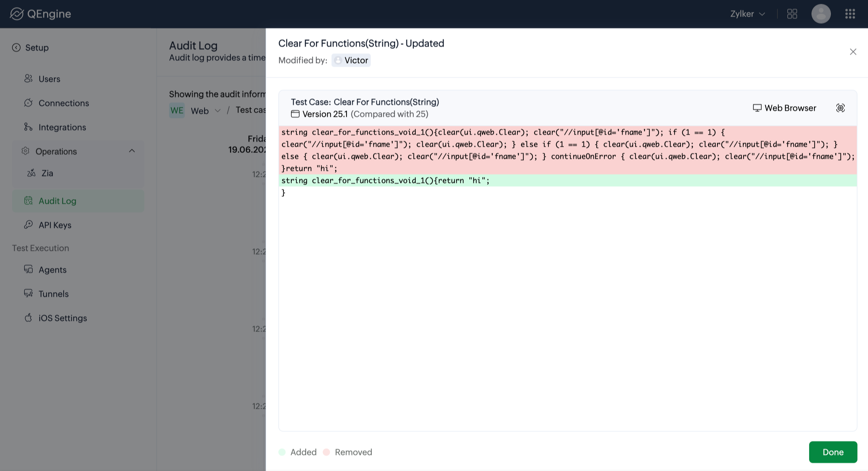The height and width of the screenshot is (471, 868).
Task: Click the '(Compared with 25)' text
Action: point(389,114)
